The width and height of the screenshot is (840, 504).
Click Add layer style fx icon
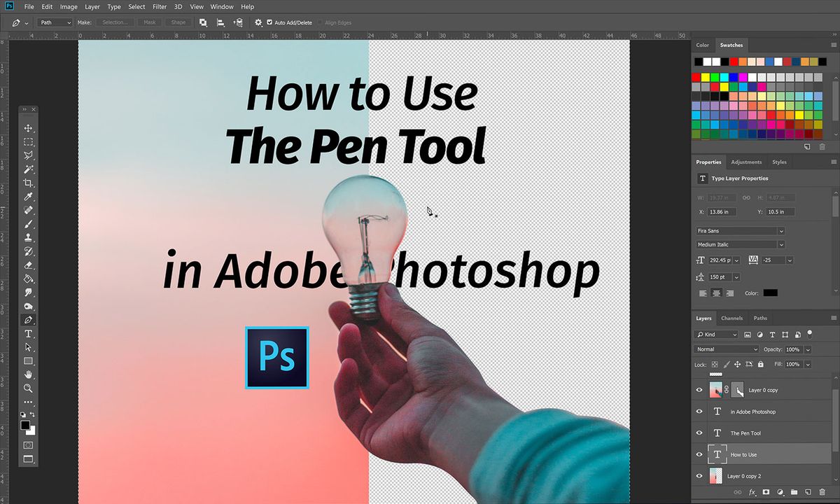(752, 493)
